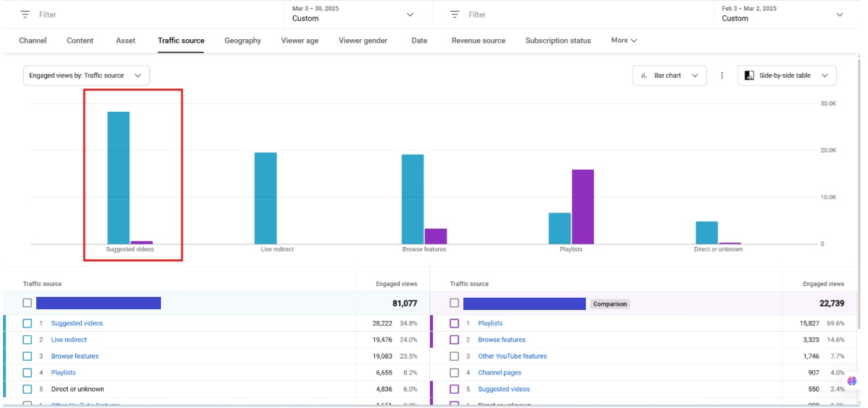This screenshot has height=408, width=868.
Task: Toggle left table Suggested videos checkbox
Action: tap(27, 323)
